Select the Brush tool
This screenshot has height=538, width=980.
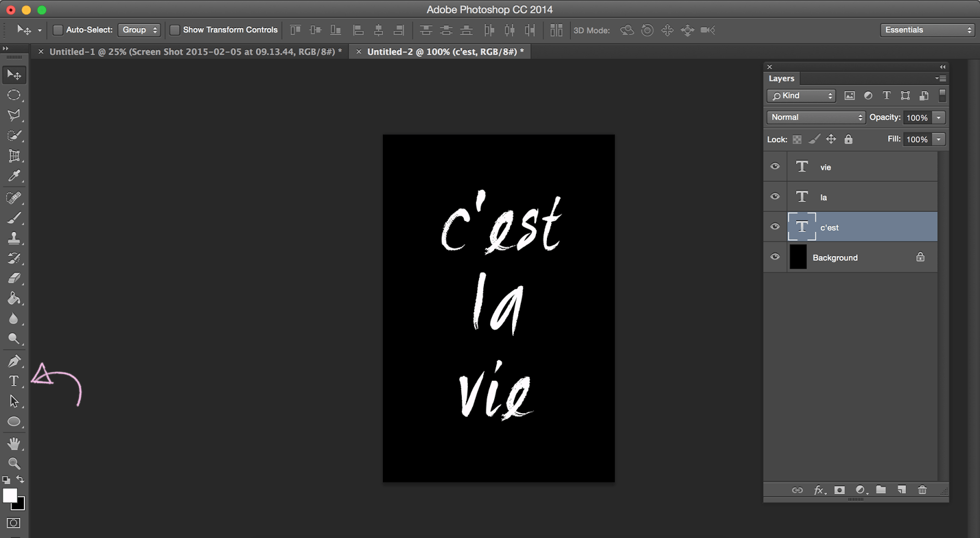tap(14, 218)
